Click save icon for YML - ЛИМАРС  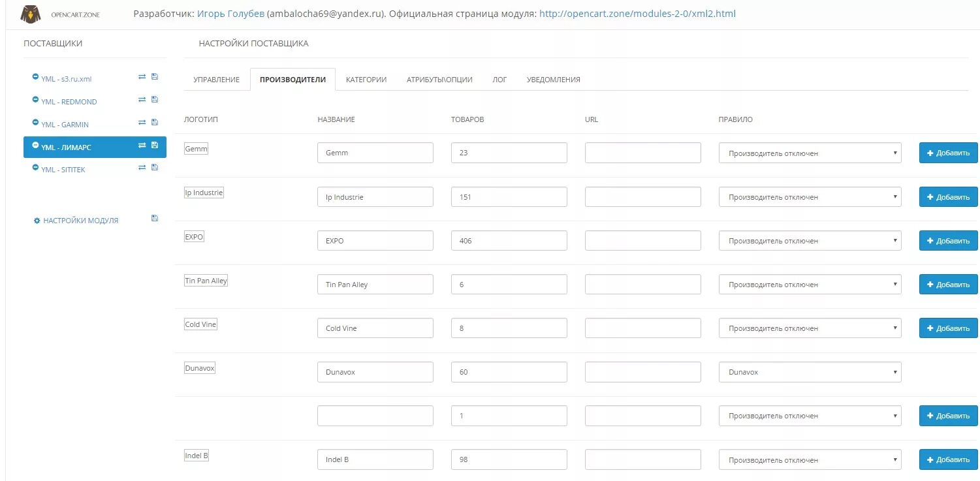click(x=155, y=146)
